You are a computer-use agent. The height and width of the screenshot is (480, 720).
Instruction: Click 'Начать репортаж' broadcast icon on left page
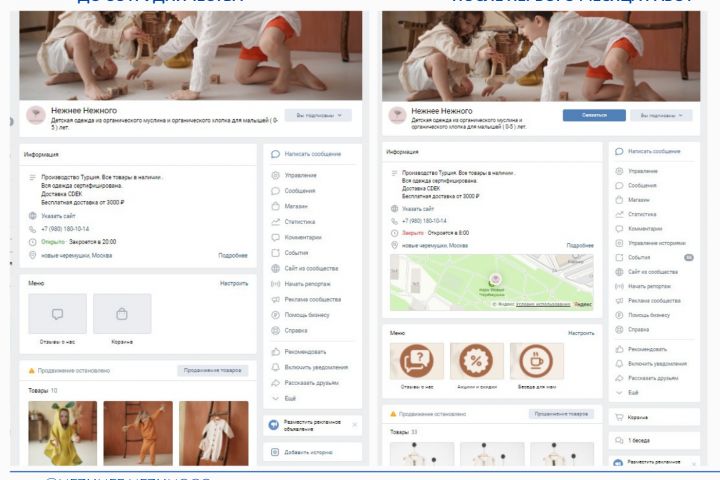click(276, 284)
